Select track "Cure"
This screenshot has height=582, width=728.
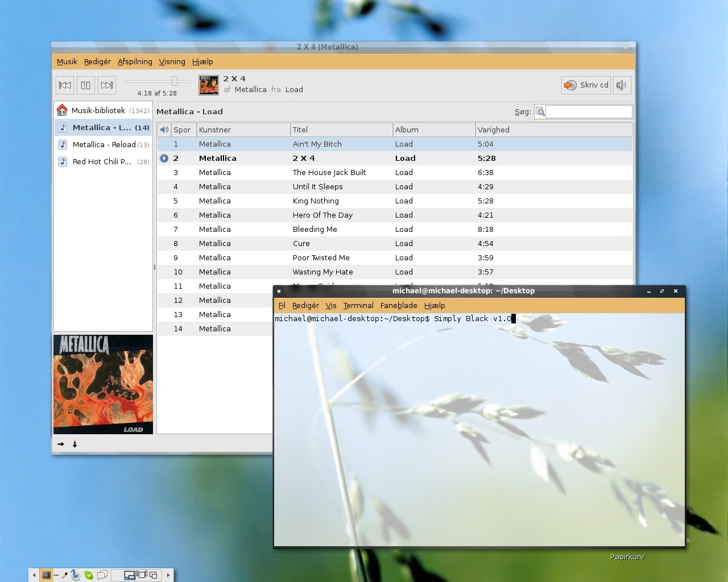[x=395, y=244]
